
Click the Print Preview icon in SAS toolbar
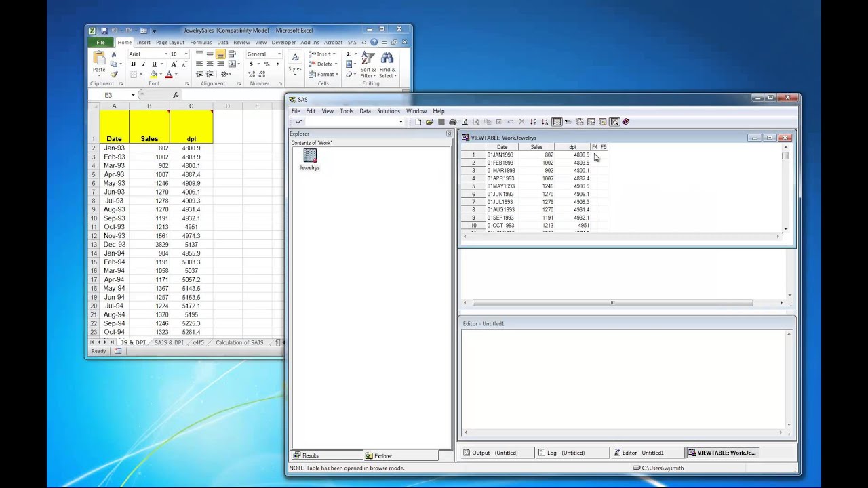pyautogui.click(x=465, y=122)
